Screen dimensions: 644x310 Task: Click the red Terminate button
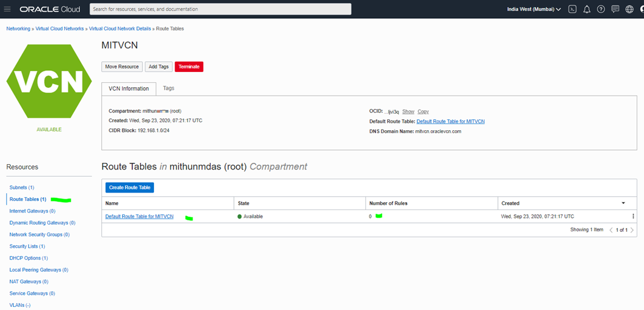coord(189,67)
